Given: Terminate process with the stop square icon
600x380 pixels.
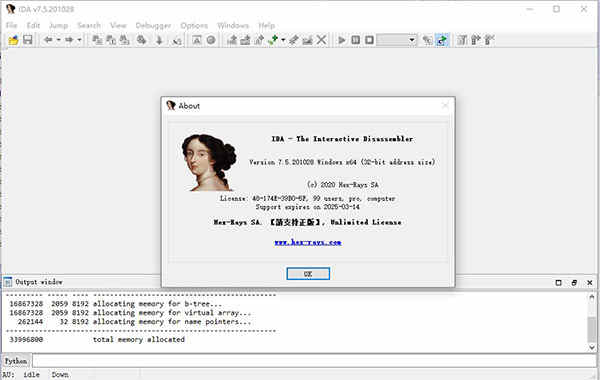Looking at the screenshot, I should pos(369,40).
